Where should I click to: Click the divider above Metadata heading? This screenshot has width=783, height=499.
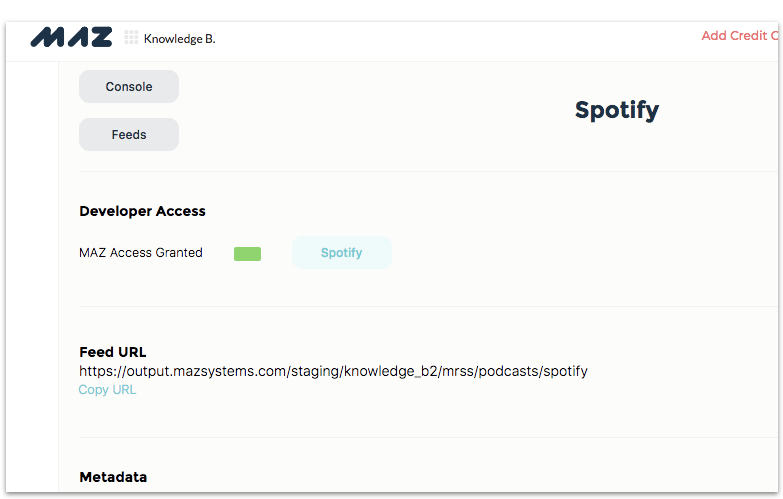(428, 438)
